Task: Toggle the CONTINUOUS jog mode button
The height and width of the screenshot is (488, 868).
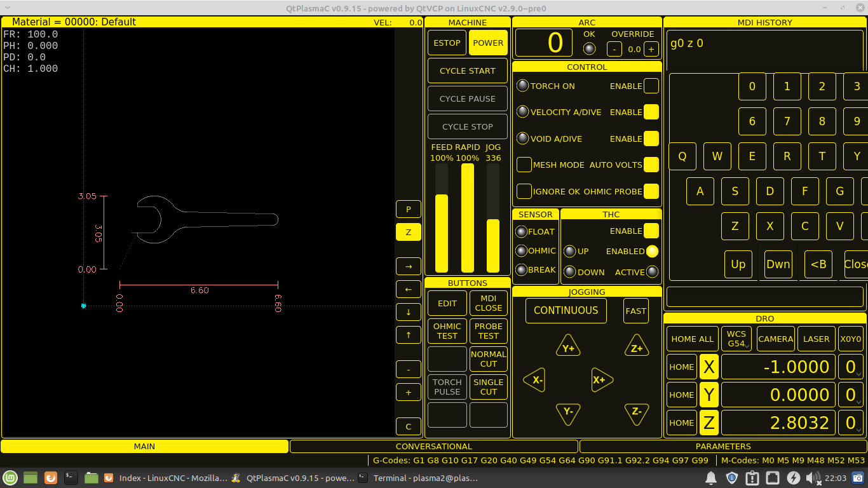Action: [x=566, y=311]
